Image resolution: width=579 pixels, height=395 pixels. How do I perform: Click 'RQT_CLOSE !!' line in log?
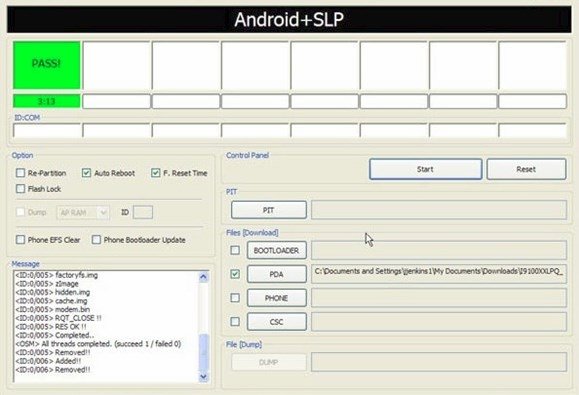coord(58,318)
